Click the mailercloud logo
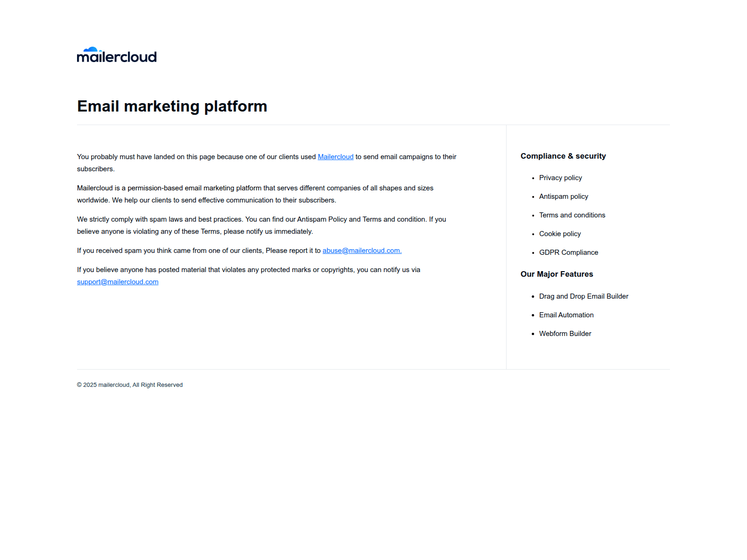Image resolution: width=747 pixels, height=560 pixels. (117, 55)
